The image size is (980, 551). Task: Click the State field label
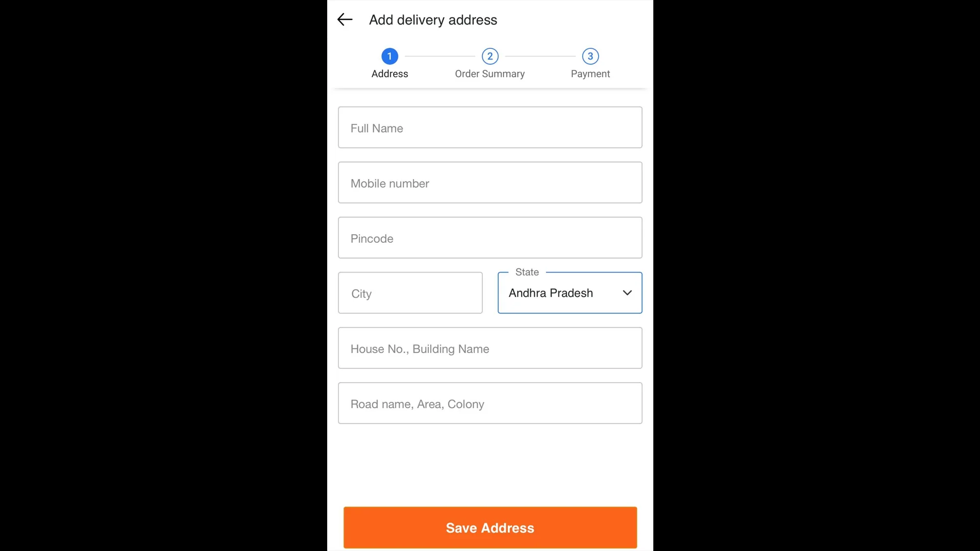tap(527, 272)
